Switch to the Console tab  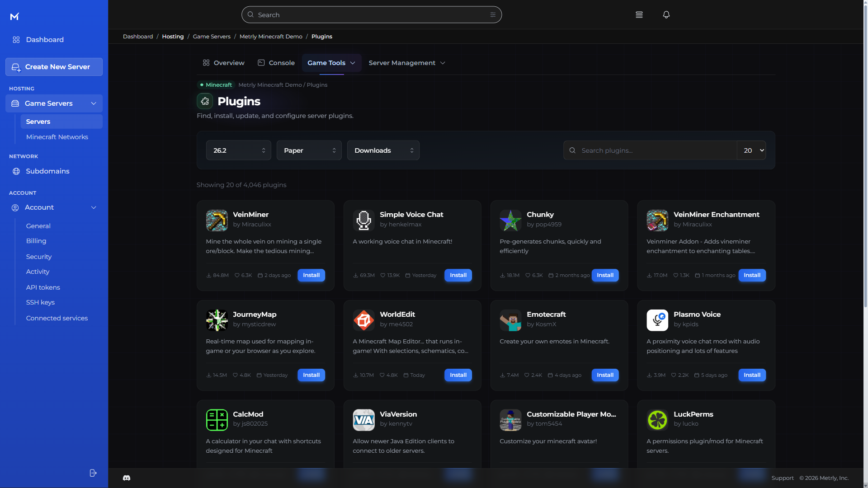(276, 63)
